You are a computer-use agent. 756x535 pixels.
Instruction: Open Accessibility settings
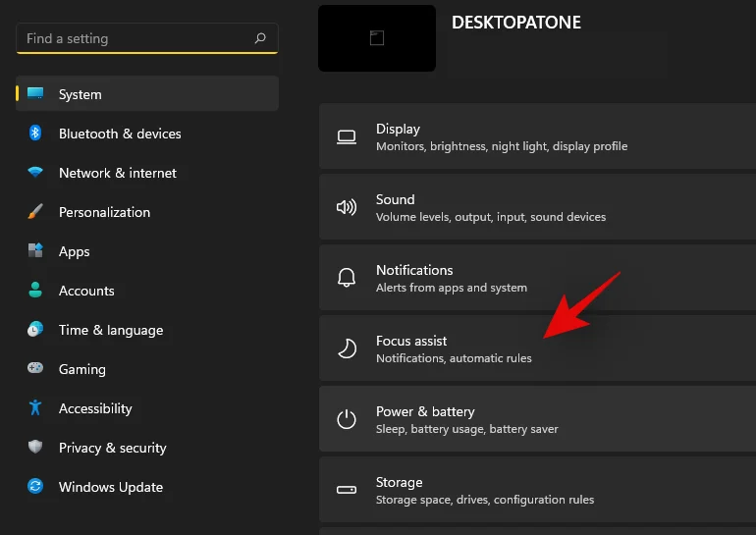pos(147,408)
